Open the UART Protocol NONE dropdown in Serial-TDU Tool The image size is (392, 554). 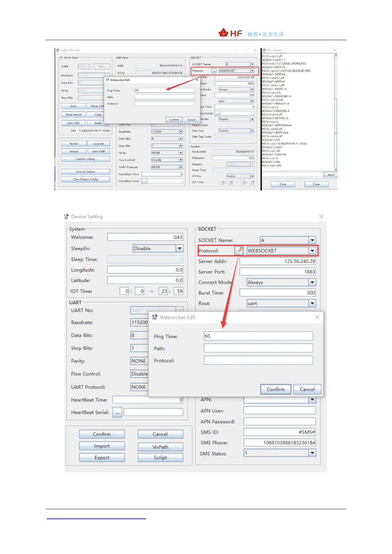pyautogui.click(x=181, y=167)
